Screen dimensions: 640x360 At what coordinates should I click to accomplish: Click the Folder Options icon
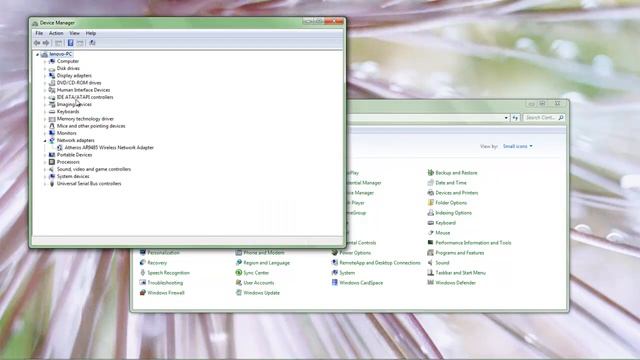430,202
